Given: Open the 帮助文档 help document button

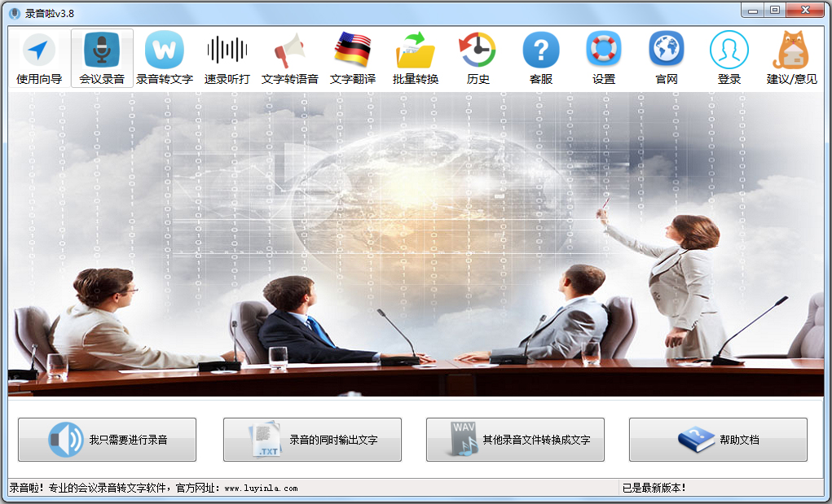Looking at the screenshot, I should coord(718,440).
